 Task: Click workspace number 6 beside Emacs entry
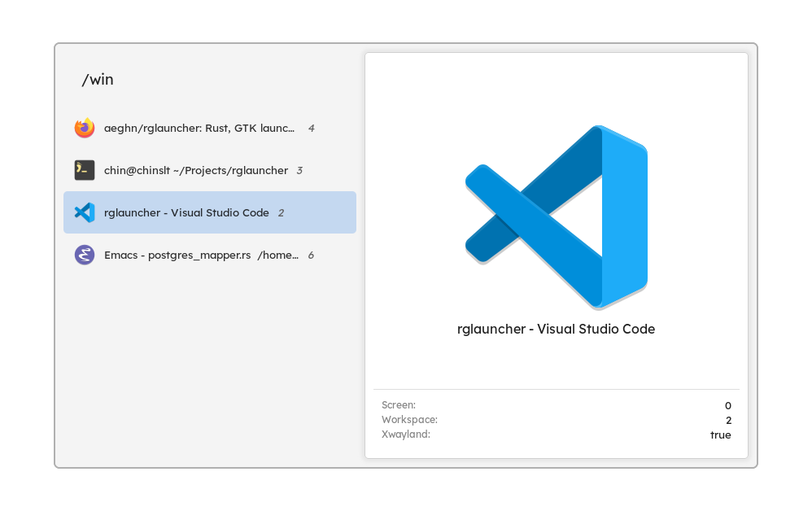point(311,255)
